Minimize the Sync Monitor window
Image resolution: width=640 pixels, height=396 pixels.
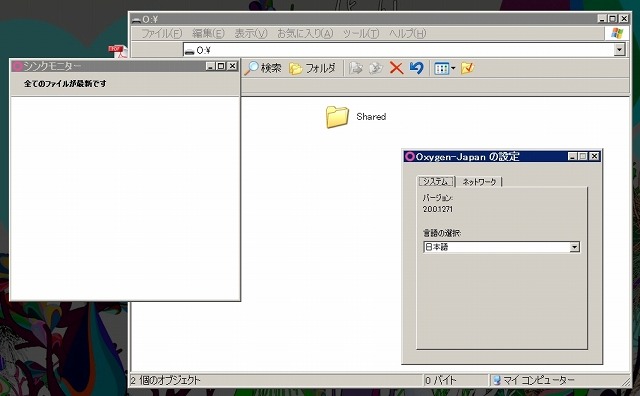[x=211, y=66]
